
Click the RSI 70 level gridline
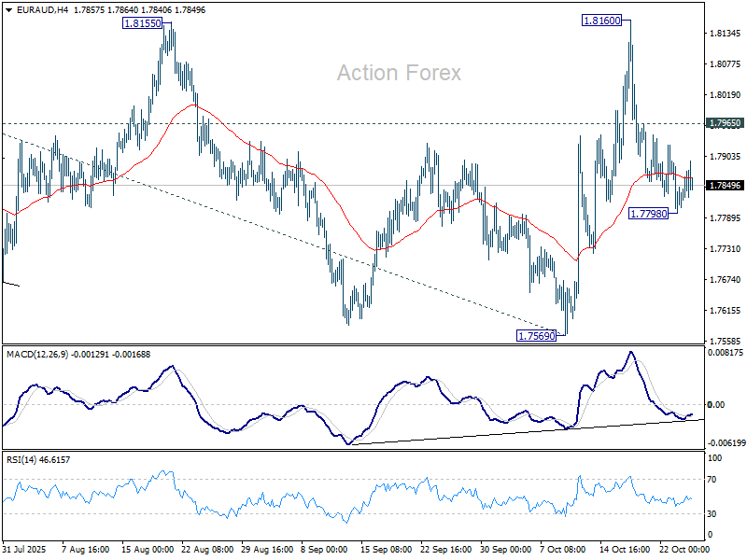click(373, 483)
